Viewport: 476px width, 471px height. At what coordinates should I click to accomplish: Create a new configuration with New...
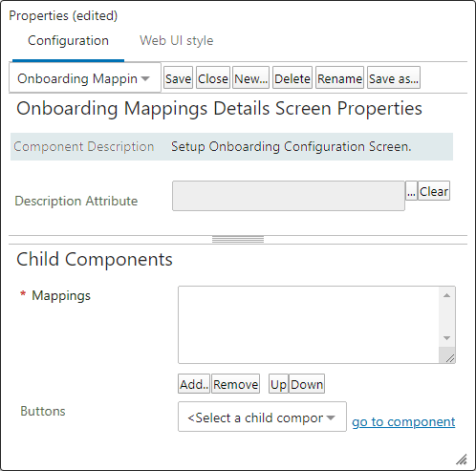(250, 77)
